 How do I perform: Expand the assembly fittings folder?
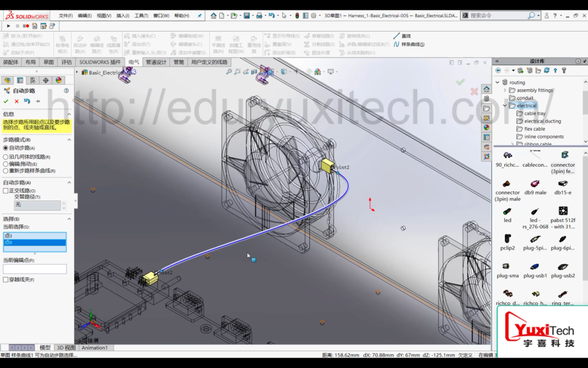click(505, 90)
